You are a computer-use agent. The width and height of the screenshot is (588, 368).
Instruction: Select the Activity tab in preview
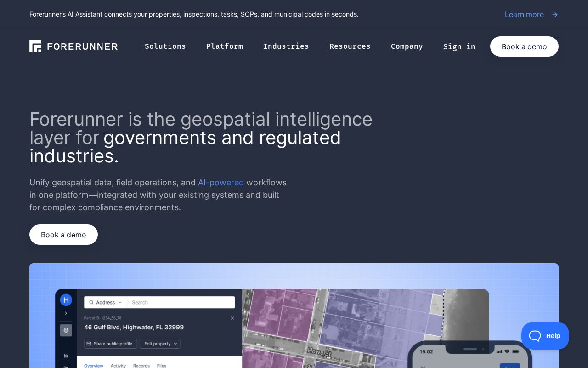[x=118, y=366]
